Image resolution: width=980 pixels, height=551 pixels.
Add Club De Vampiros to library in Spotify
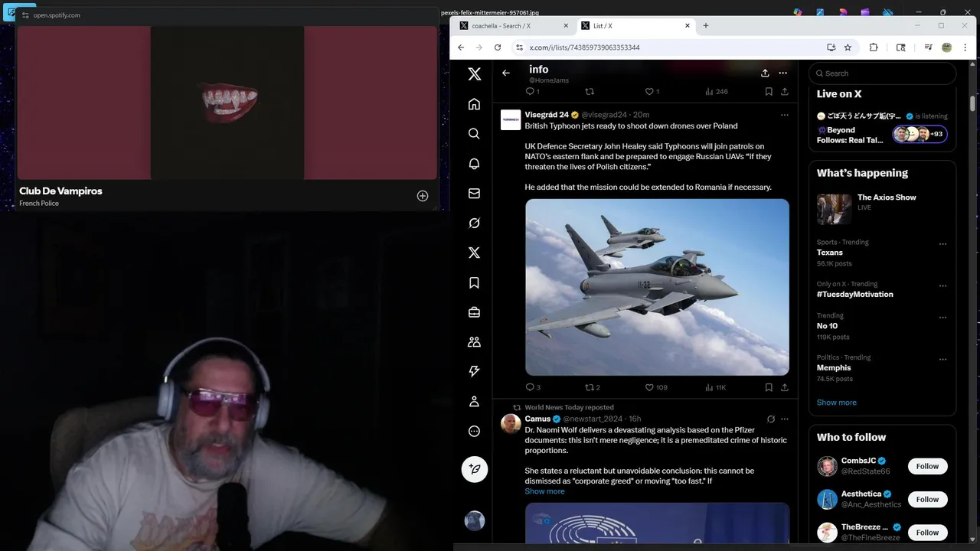click(x=423, y=196)
